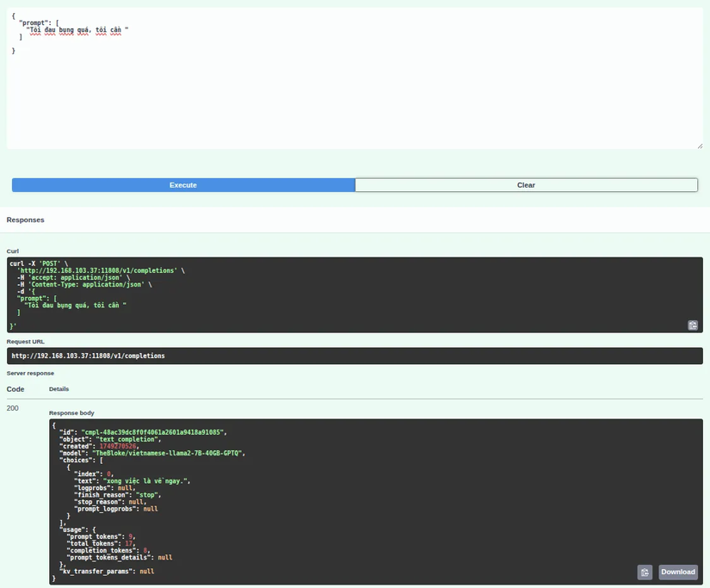Screen dimensions: 710x588
Task: Copy the curl command to clipboard
Action: pos(692,325)
